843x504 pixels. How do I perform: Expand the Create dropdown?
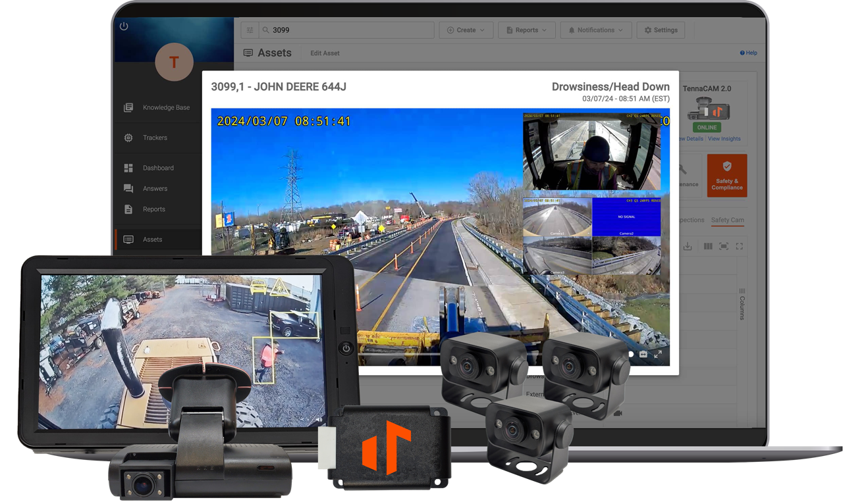pyautogui.click(x=466, y=30)
